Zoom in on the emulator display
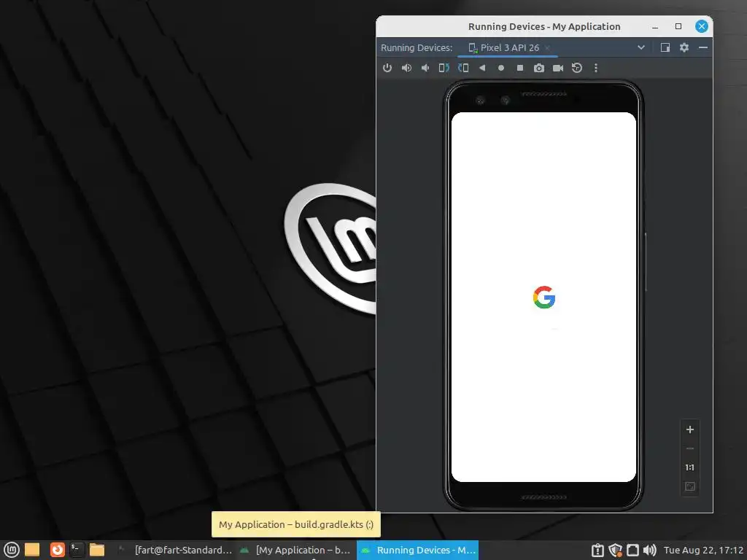This screenshot has height=560, width=747. tap(690, 429)
